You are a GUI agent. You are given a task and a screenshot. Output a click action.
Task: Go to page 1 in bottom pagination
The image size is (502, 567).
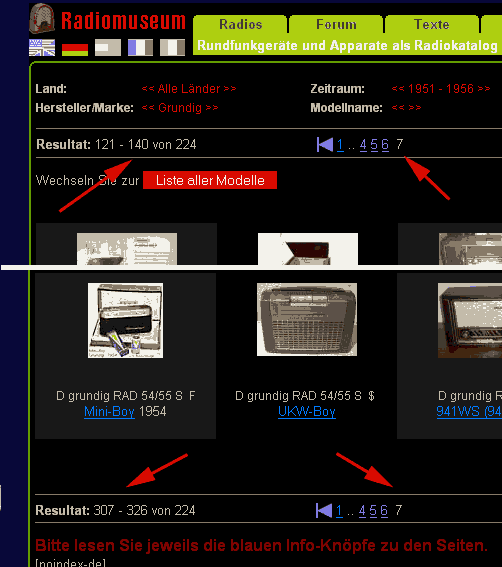coord(339,511)
